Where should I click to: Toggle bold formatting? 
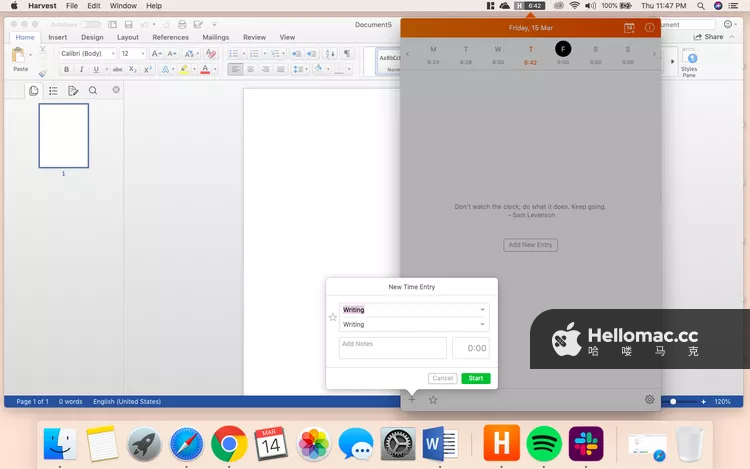point(67,70)
